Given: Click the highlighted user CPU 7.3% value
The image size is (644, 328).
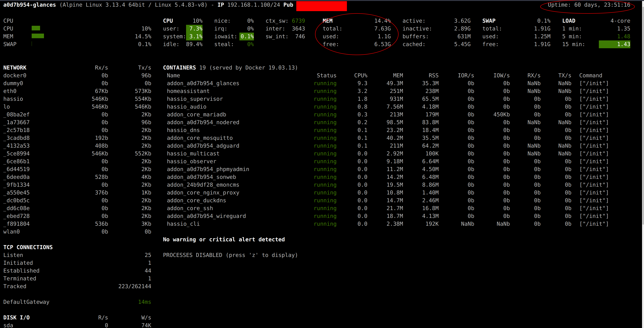Looking at the screenshot, I should pyautogui.click(x=194, y=29).
